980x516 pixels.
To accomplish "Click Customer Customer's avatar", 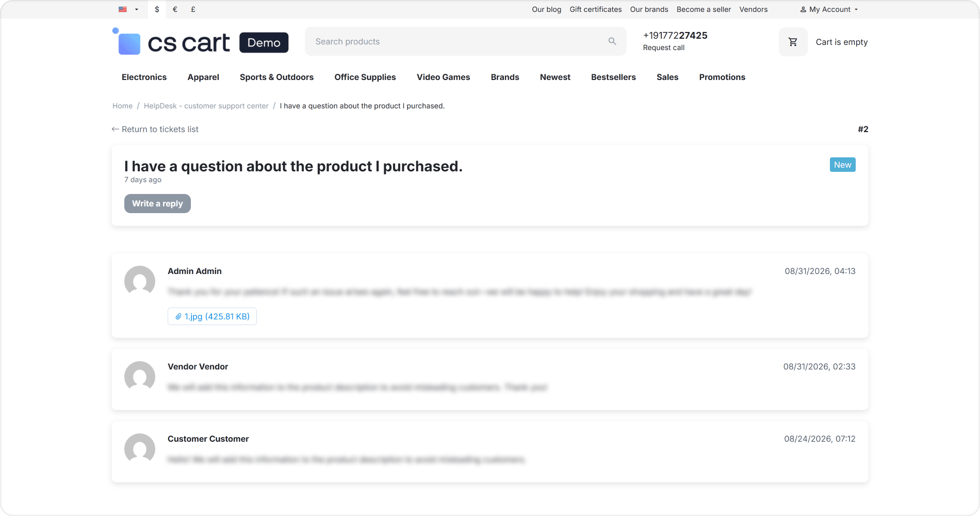I will (x=140, y=449).
